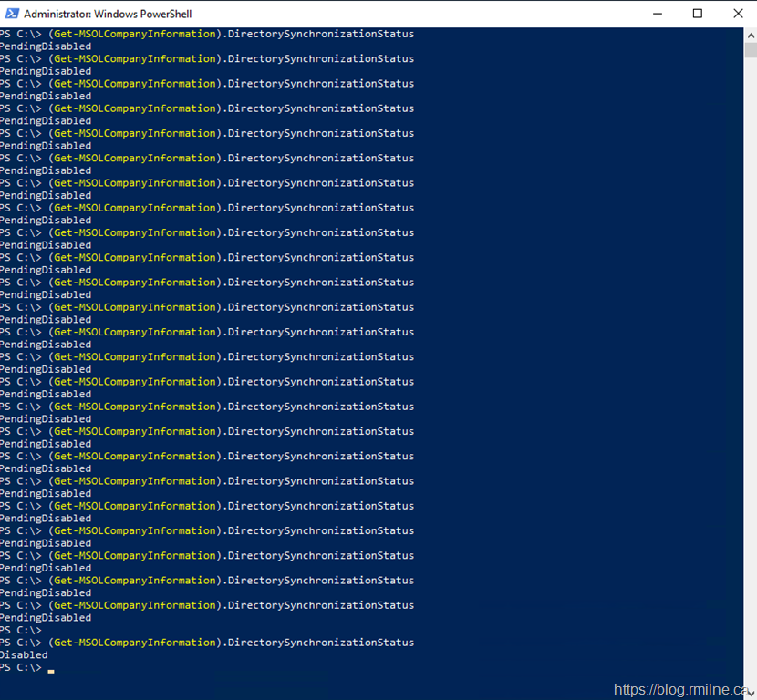Click the scrollbar up arrow
The width and height of the screenshot is (757, 700).
[x=750, y=35]
